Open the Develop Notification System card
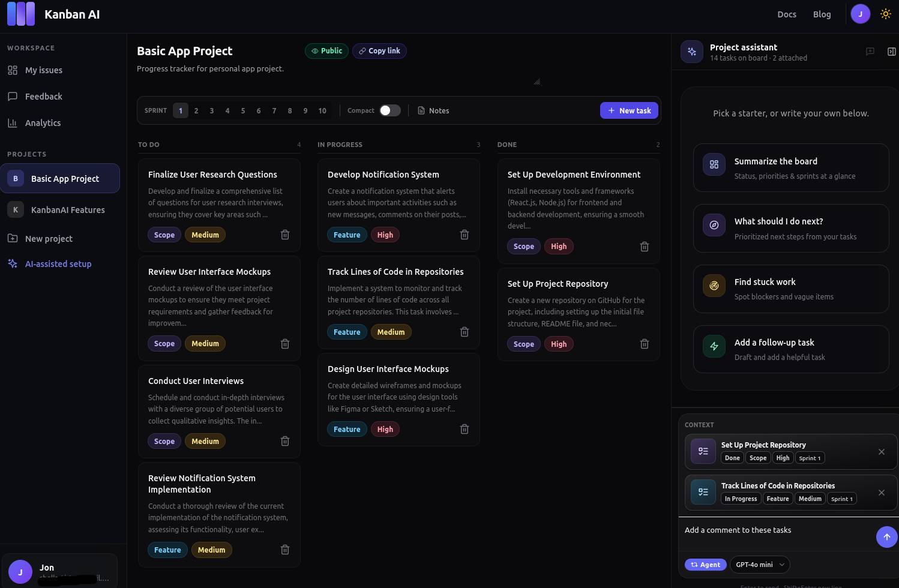This screenshot has width=899, height=588. (398, 205)
